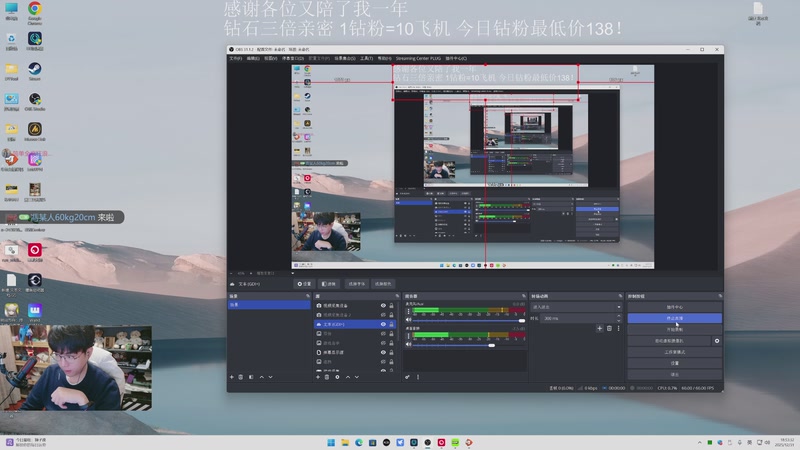This screenshot has height=450, width=800.
Task: Float the Scene Transitions dock using its header icon
Action: pyautogui.click(x=620, y=296)
